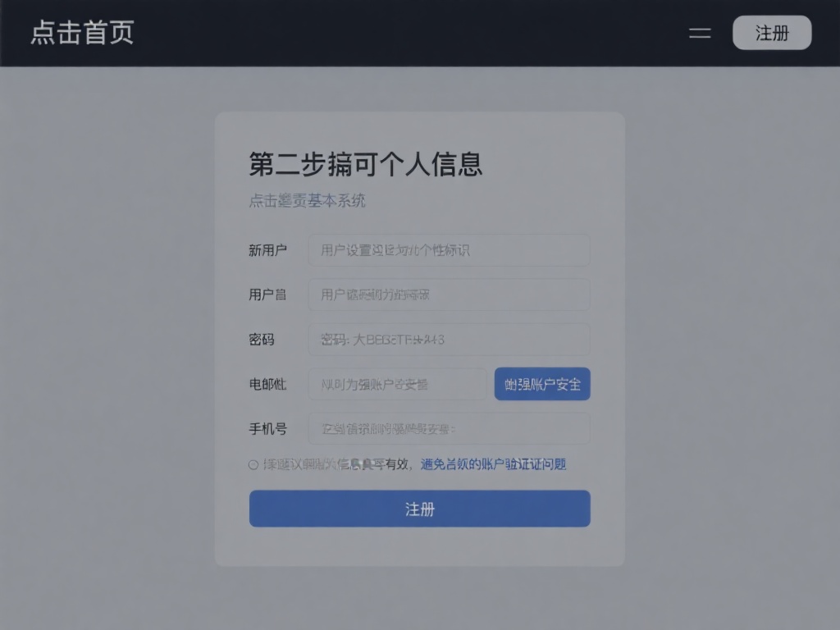Select the 密码 password input field
This screenshot has height=630, width=840.
(449, 340)
